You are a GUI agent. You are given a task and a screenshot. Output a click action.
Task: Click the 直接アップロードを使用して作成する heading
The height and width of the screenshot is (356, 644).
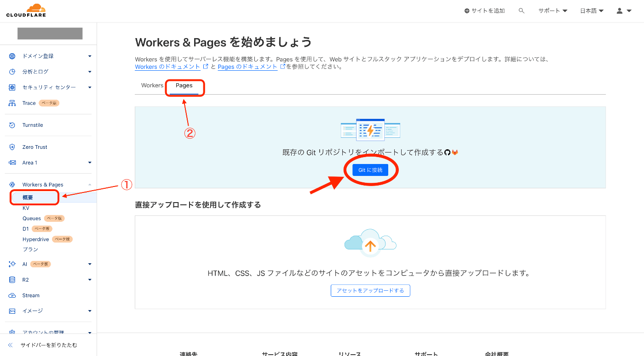198,205
